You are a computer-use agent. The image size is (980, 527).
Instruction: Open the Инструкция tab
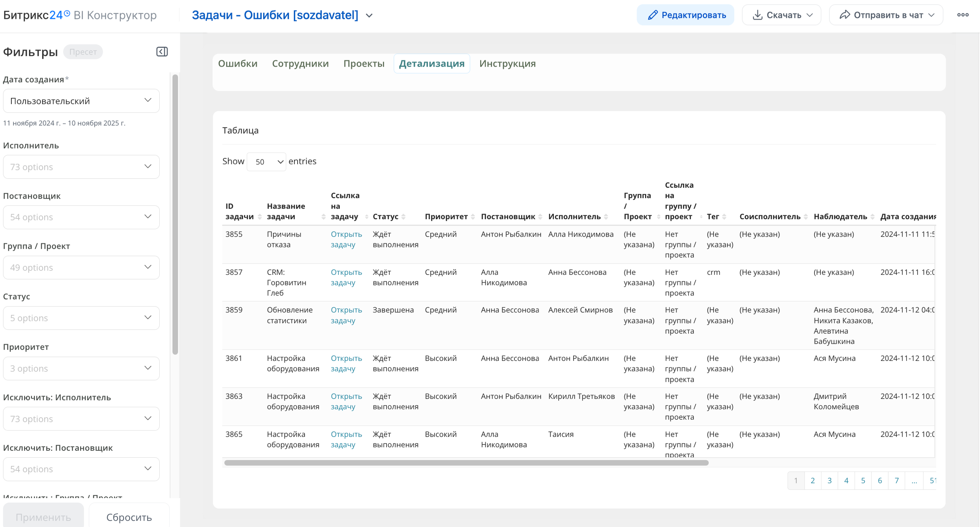point(507,63)
